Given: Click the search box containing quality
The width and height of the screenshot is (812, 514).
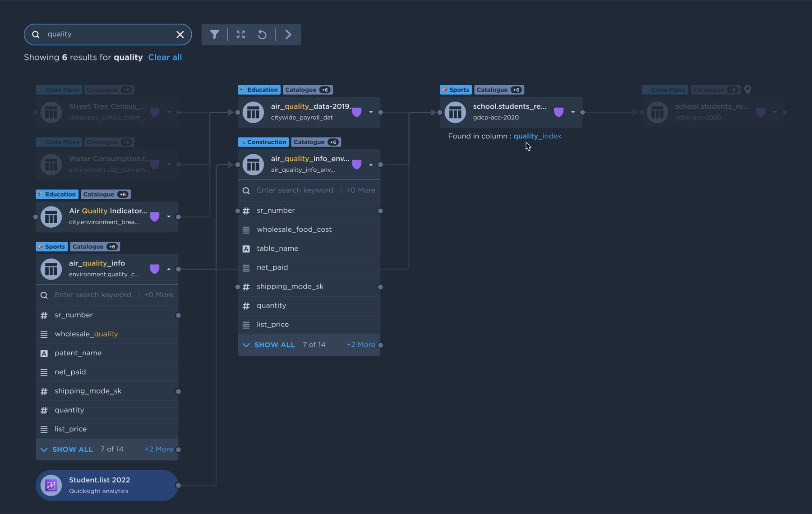Looking at the screenshot, I should pos(108,34).
